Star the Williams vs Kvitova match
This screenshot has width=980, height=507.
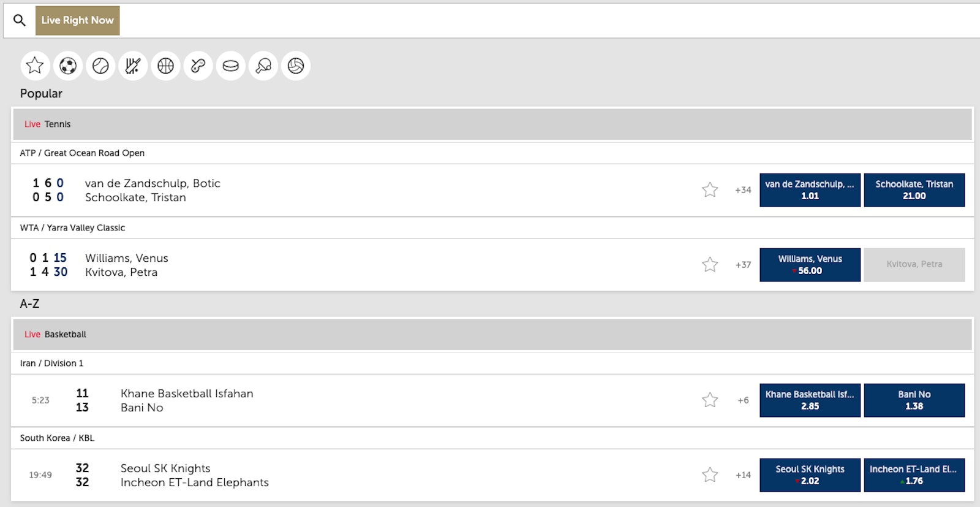(710, 264)
